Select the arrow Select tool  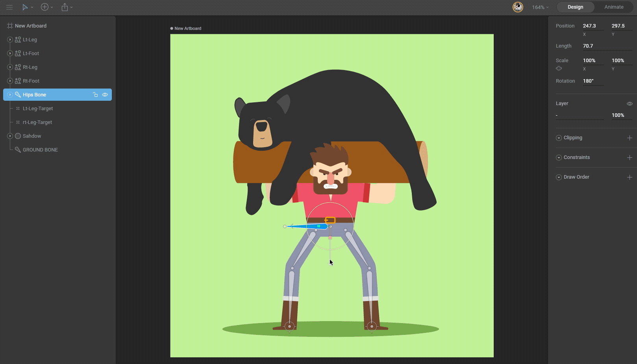[x=25, y=7]
